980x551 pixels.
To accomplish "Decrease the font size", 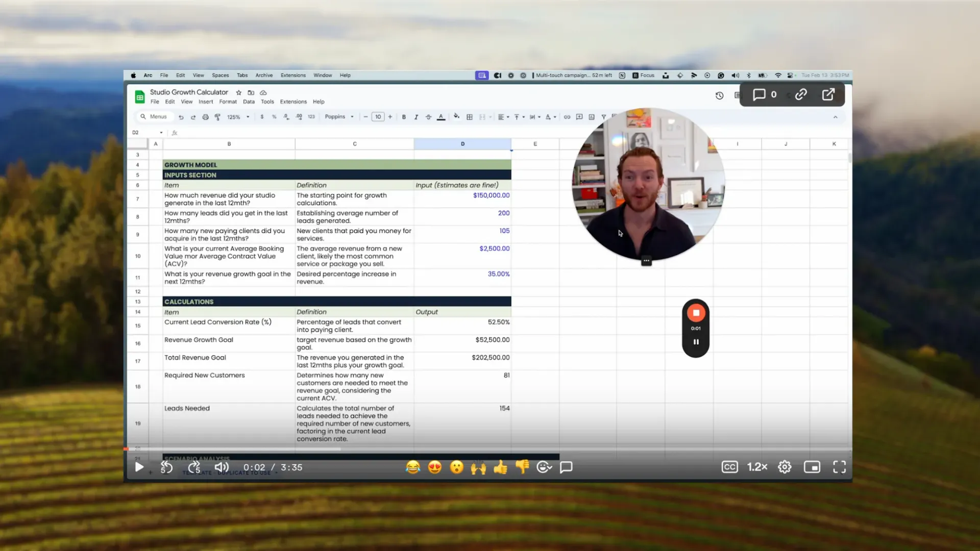I will click(365, 117).
